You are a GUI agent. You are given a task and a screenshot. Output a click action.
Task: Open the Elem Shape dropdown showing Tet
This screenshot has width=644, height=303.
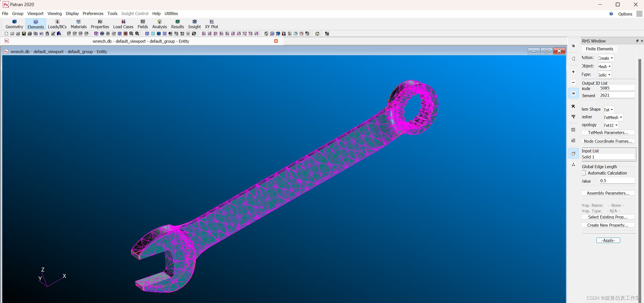click(609, 110)
